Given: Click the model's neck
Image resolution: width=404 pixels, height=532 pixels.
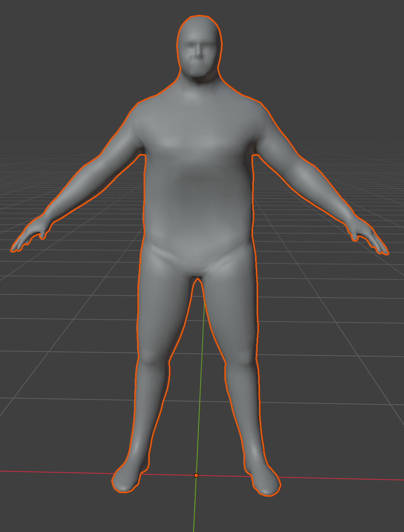Looking at the screenshot, I should (x=199, y=87).
